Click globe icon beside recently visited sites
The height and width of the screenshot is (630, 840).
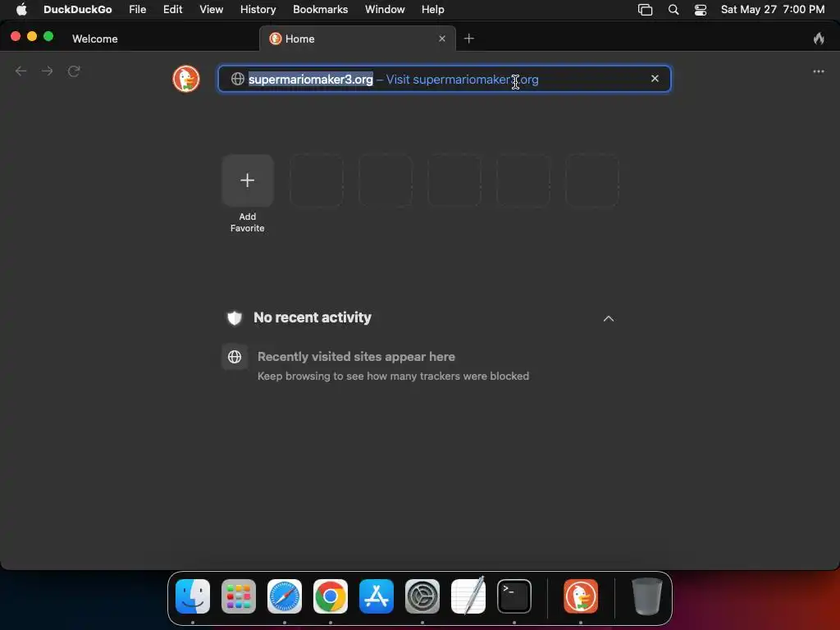[235, 357]
